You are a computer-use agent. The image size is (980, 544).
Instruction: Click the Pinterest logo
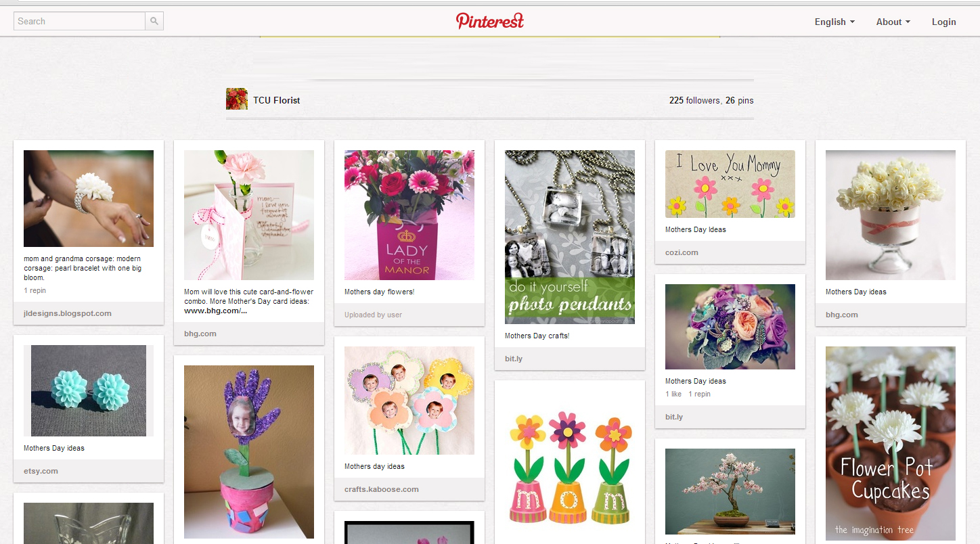[490, 21]
